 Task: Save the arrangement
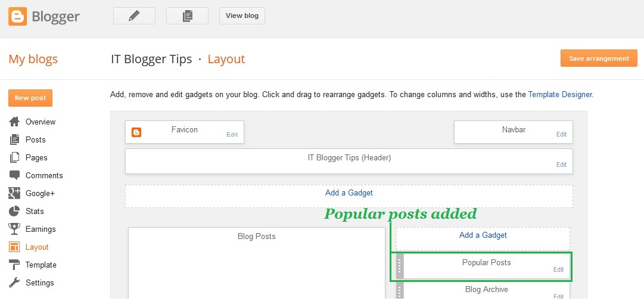point(599,58)
